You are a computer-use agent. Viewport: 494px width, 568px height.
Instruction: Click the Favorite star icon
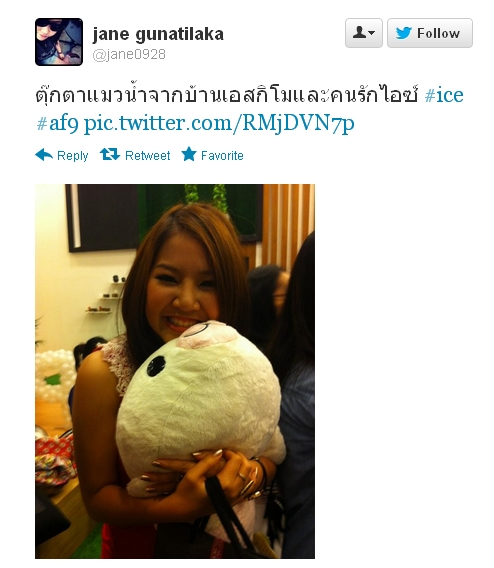[x=189, y=154]
